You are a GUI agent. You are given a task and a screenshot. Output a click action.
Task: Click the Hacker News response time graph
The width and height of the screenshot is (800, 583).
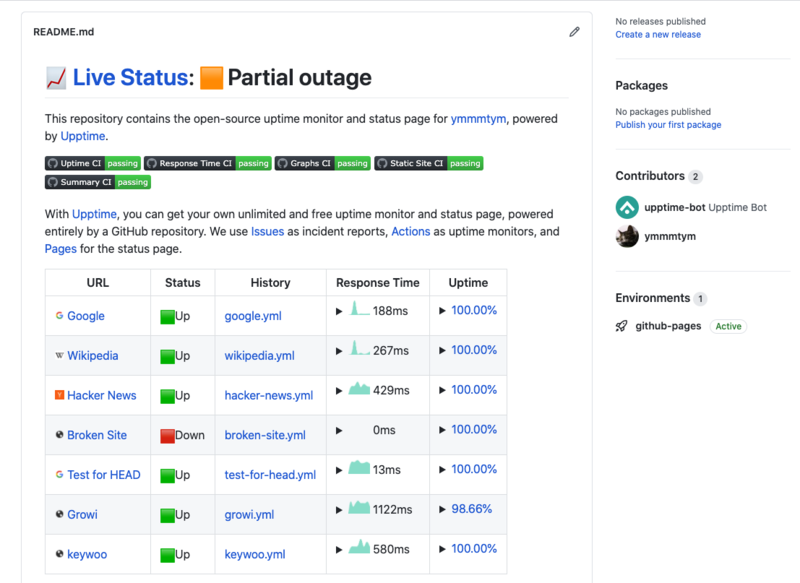359,389
